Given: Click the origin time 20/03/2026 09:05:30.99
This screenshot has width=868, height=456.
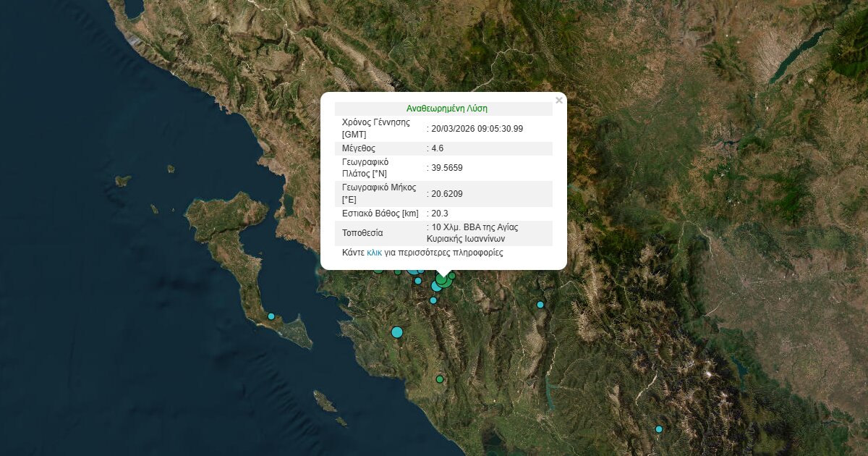Looking at the screenshot, I should tap(477, 129).
